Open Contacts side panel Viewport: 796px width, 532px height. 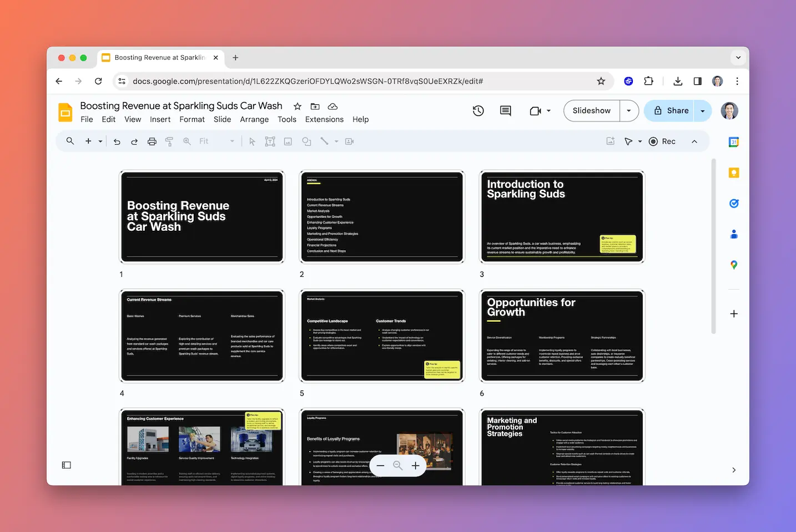pos(734,234)
